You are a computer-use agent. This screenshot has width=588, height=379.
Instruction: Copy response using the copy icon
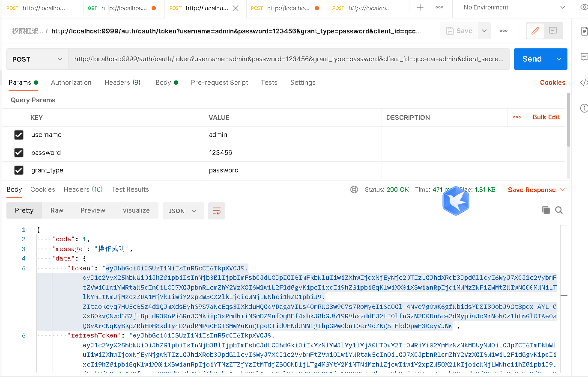546,210
